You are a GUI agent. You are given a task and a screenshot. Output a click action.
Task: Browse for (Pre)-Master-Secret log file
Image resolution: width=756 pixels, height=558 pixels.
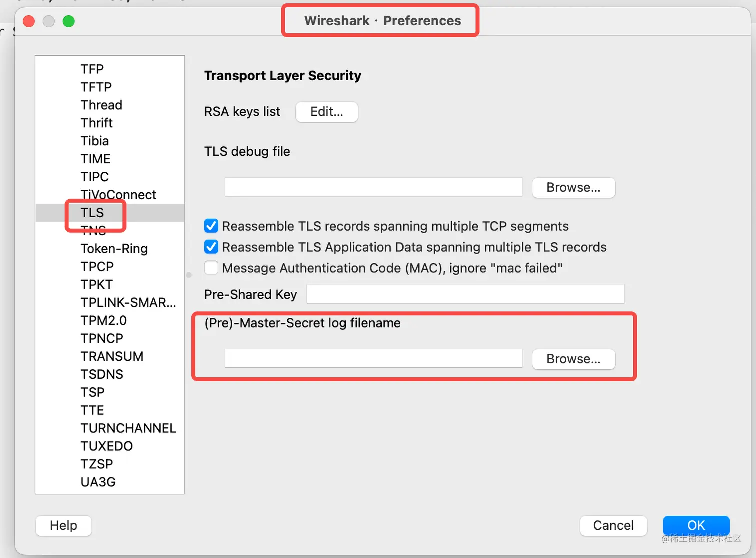pos(573,359)
